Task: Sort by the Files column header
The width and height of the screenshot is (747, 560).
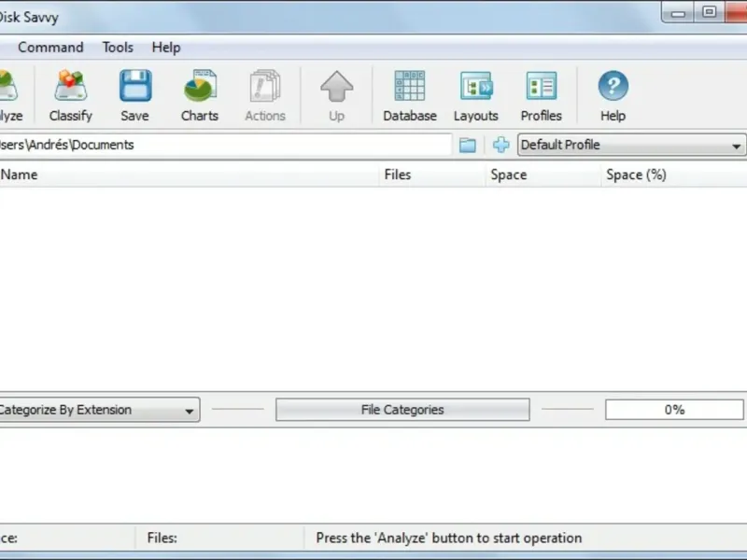Action: (432, 175)
